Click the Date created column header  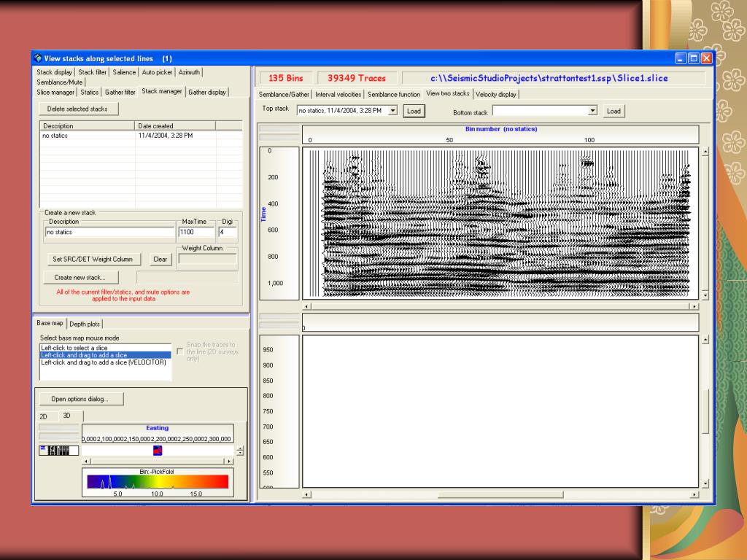pos(175,125)
